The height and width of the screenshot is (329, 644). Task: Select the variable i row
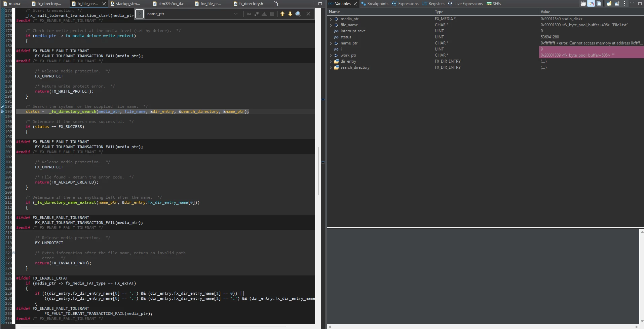pyautogui.click(x=485, y=49)
